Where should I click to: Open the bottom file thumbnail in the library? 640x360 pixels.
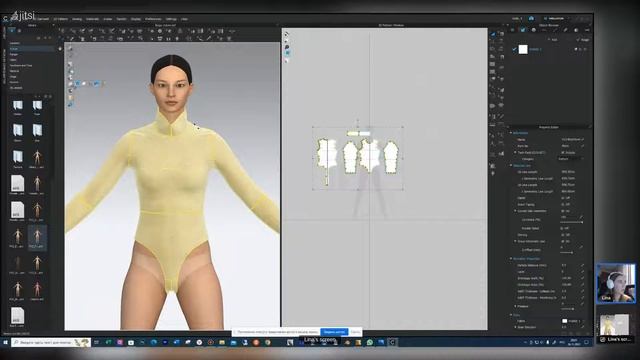coord(17,316)
